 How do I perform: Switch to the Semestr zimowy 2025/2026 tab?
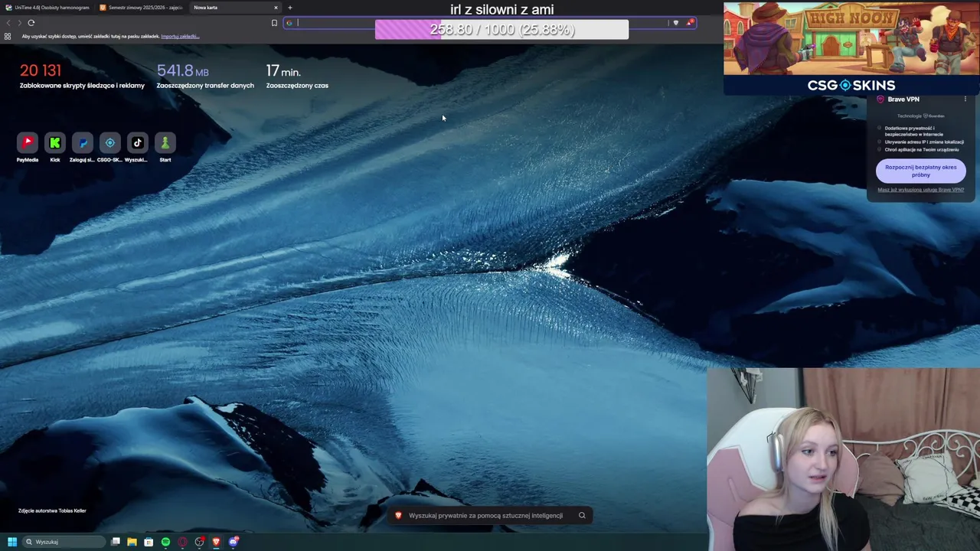click(x=142, y=8)
